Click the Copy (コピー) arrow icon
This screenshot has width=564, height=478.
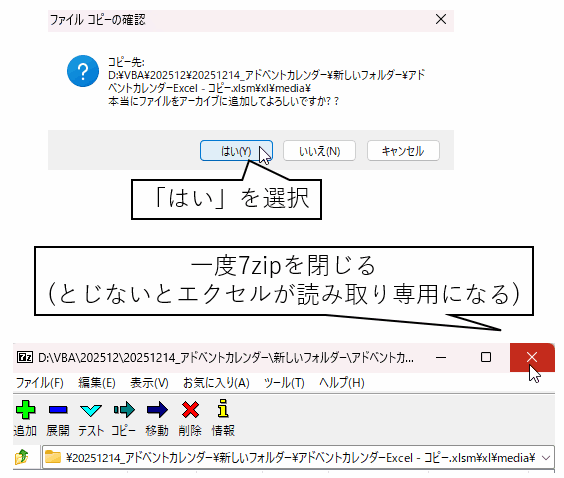point(124,410)
